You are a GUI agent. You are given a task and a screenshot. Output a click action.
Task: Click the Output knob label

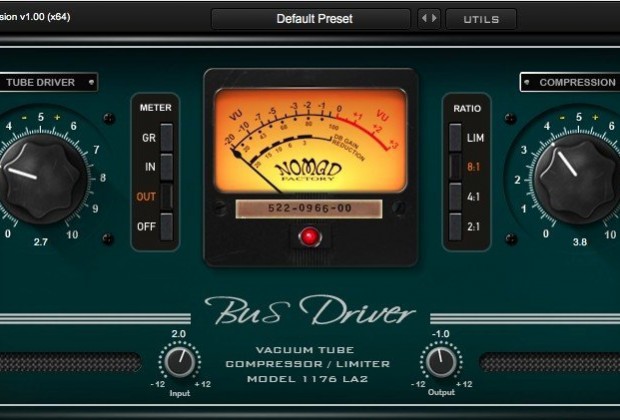[441, 392]
